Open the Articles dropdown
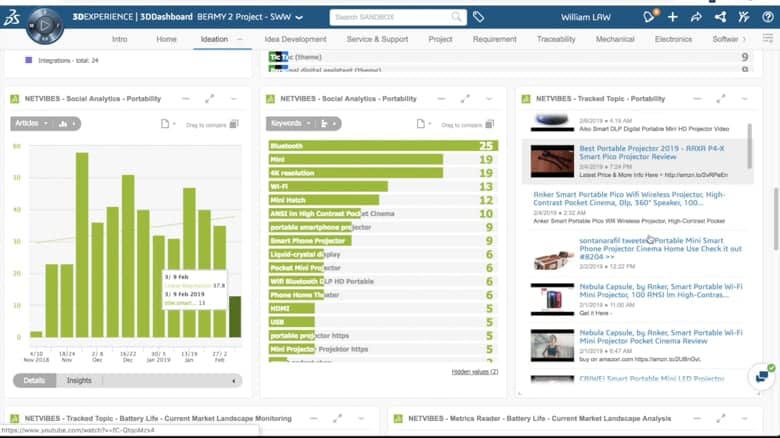 [31, 123]
